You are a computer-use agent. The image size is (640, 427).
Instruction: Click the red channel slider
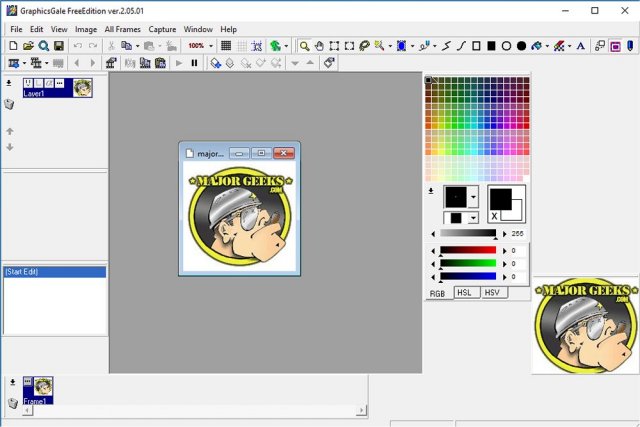point(468,250)
